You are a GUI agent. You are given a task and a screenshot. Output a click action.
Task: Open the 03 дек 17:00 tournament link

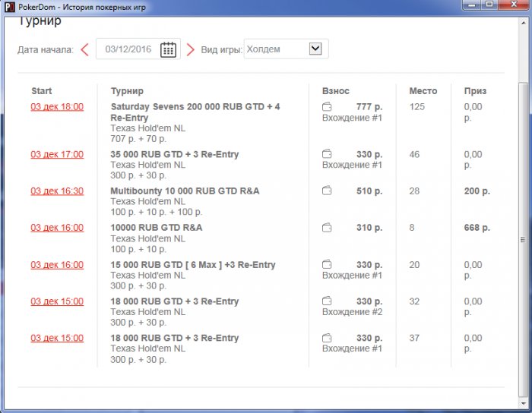(57, 154)
